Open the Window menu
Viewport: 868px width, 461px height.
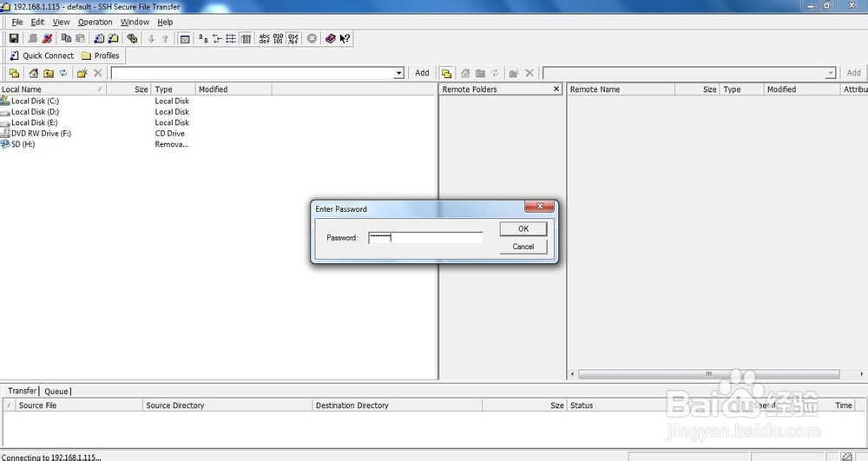coord(135,22)
